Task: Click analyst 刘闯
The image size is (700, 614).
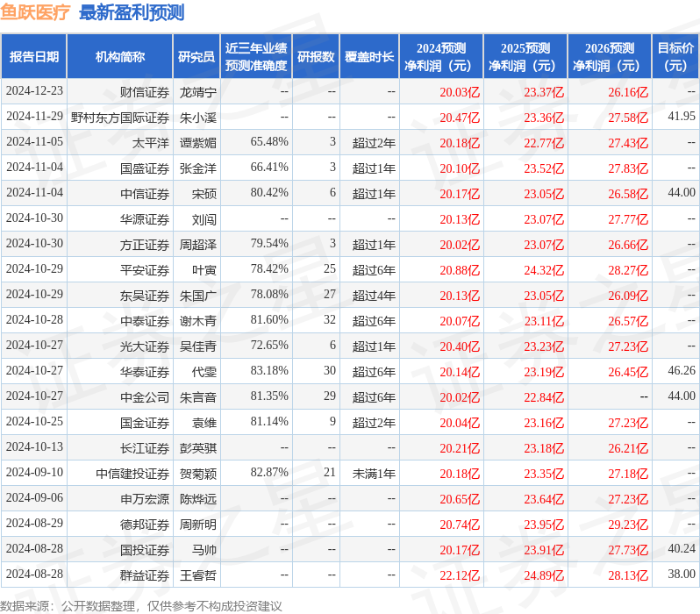Action: click(x=204, y=219)
